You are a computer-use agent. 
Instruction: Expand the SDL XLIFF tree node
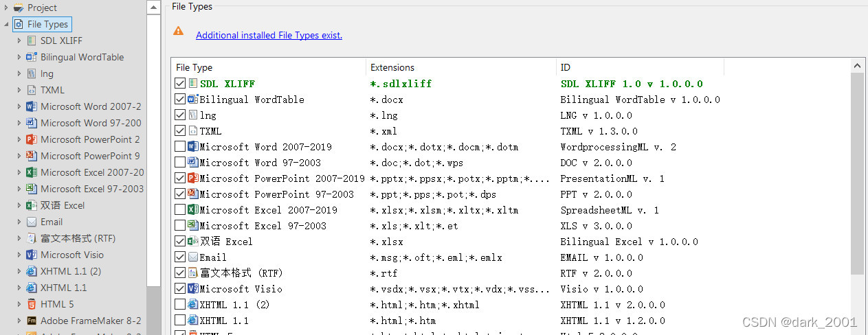tap(19, 41)
